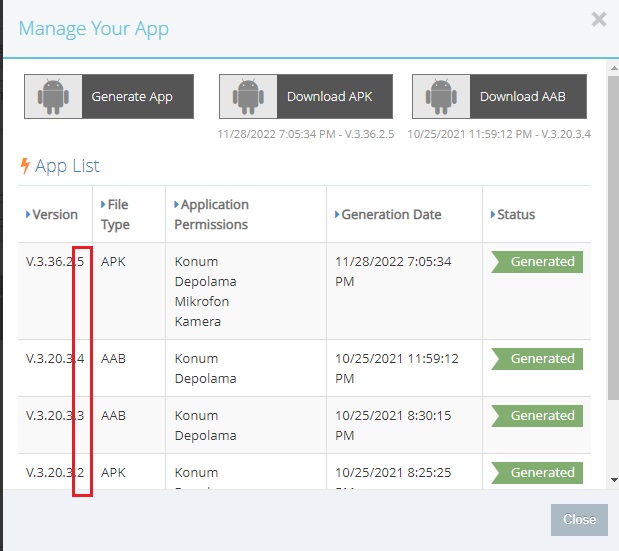
Task: Click the Download AAB button label
Action: coord(523,96)
